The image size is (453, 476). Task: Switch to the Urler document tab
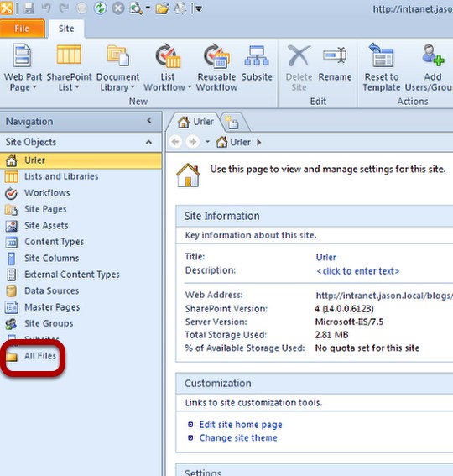196,122
